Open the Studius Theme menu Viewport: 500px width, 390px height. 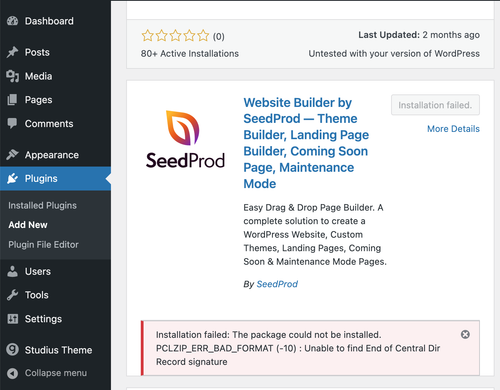[x=59, y=350]
